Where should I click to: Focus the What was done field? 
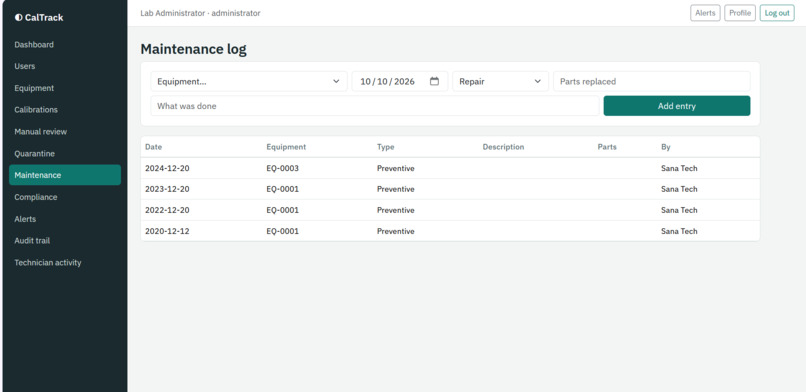[x=375, y=106]
